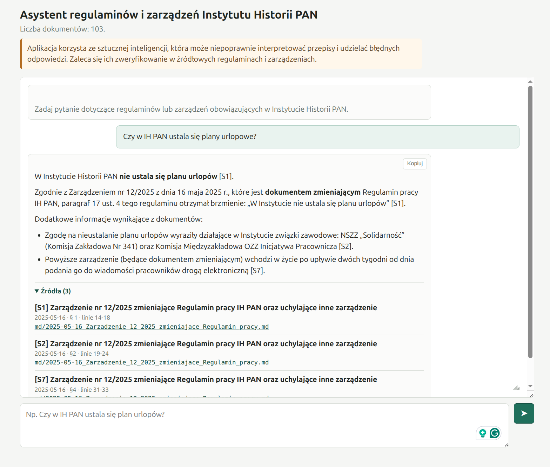Send the question with the arrow button
Screen dimensions: 550x467
click(x=524, y=413)
